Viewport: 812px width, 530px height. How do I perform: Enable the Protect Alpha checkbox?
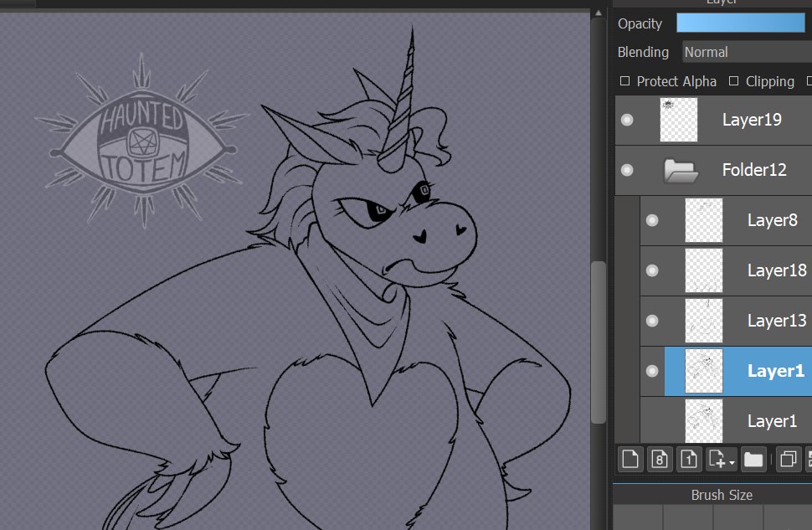point(625,81)
